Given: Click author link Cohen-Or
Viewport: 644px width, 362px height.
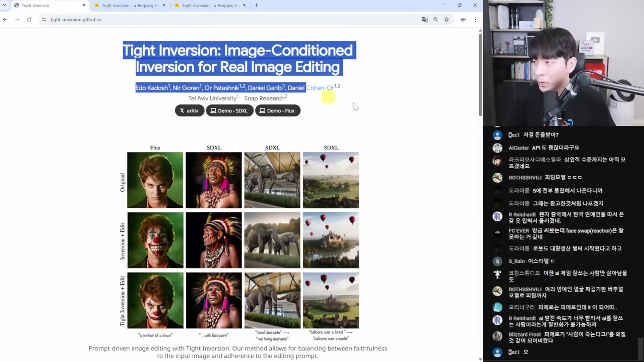Looking at the screenshot, I should point(320,88).
